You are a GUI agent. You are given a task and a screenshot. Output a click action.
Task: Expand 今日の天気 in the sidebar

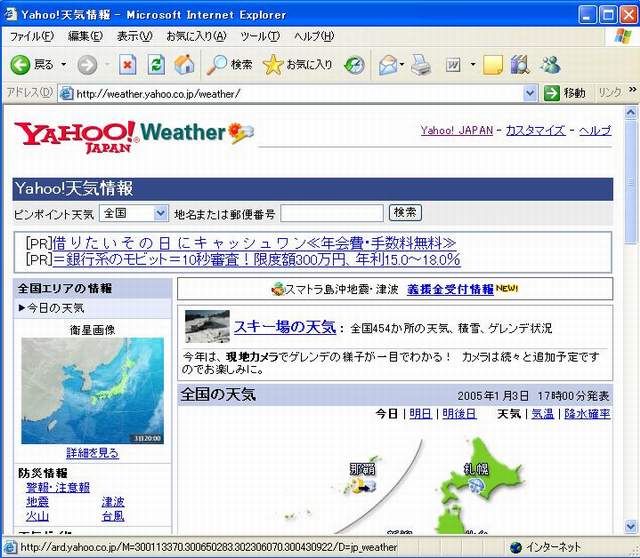coord(51,308)
